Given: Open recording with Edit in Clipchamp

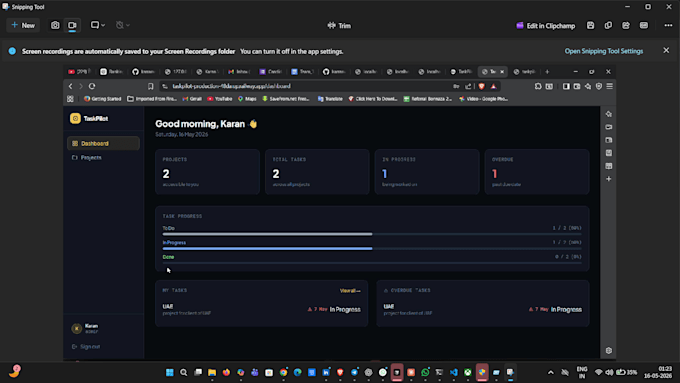Looking at the screenshot, I should (546, 26).
